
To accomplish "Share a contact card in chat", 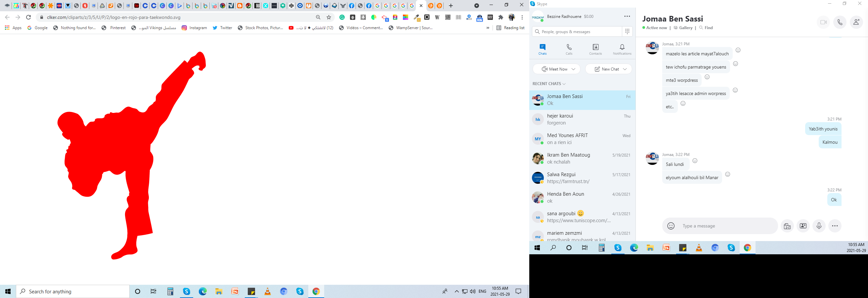I will [x=803, y=226].
